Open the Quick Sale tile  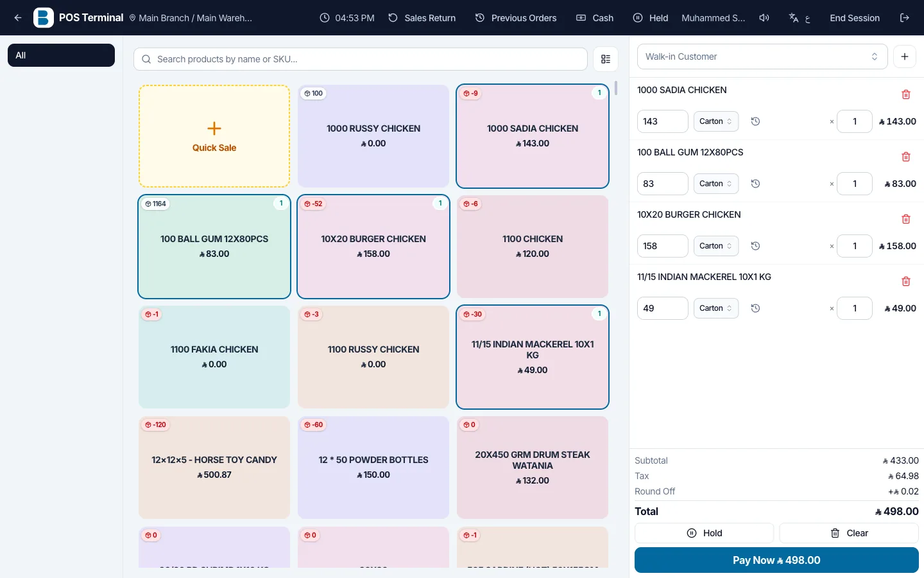pos(214,136)
